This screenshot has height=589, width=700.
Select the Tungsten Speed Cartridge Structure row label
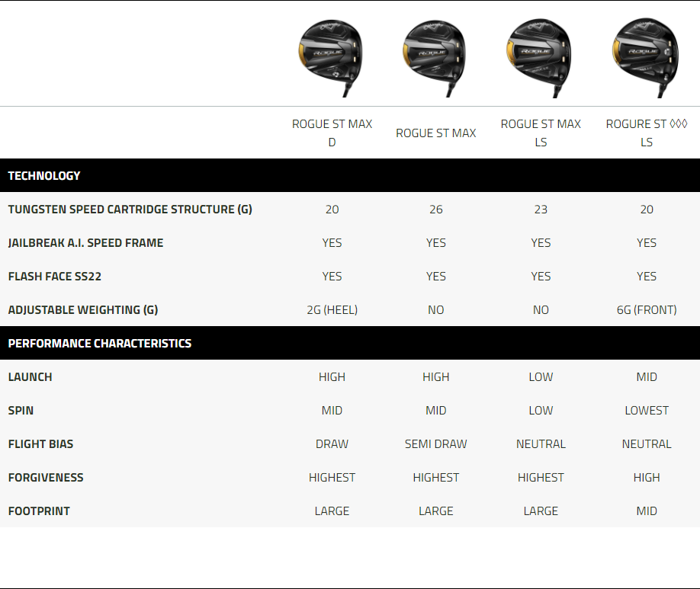[x=130, y=210]
